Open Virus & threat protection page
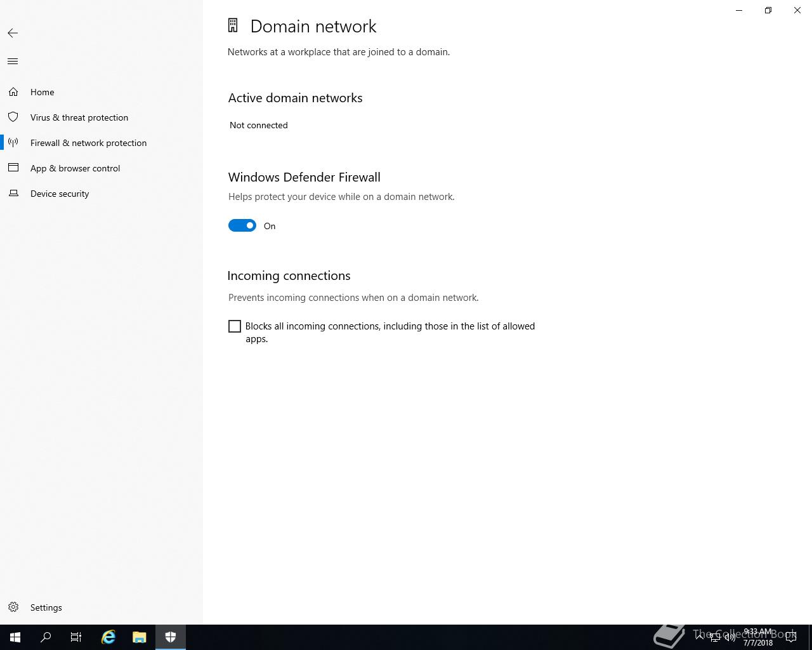Image resolution: width=812 pixels, height=650 pixels. pyautogui.click(x=79, y=117)
